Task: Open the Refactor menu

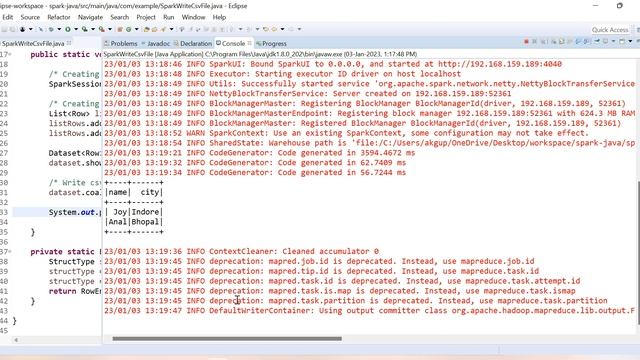Action: pyautogui.click(x=59, y=17)
